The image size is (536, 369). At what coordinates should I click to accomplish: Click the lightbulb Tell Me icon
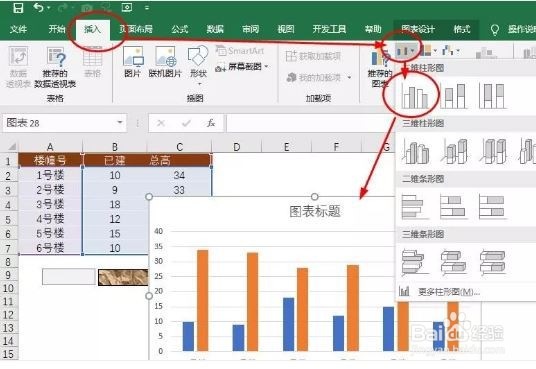tap(494, 30)
